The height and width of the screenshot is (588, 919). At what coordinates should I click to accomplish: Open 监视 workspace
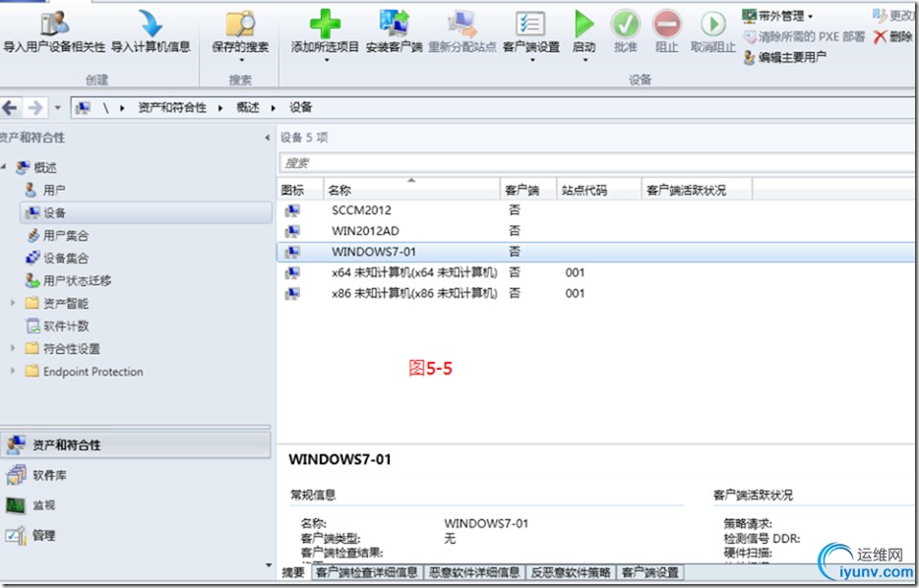tap(136, 504)
